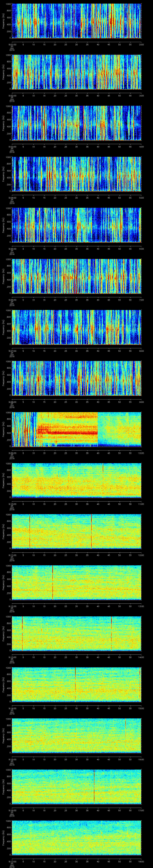
Task: Click the 30-second tick label under 9:02:00 panel
Action: click(x=76, y=96)
